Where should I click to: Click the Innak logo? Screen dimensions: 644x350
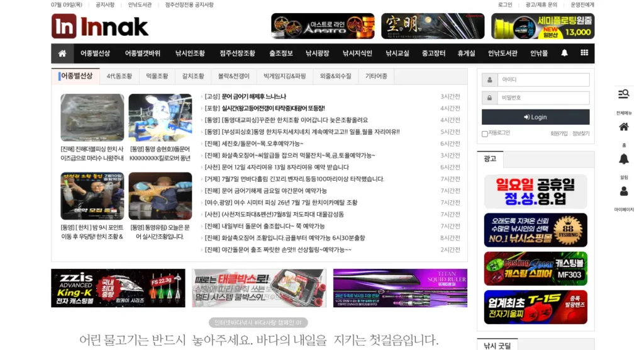100,26
